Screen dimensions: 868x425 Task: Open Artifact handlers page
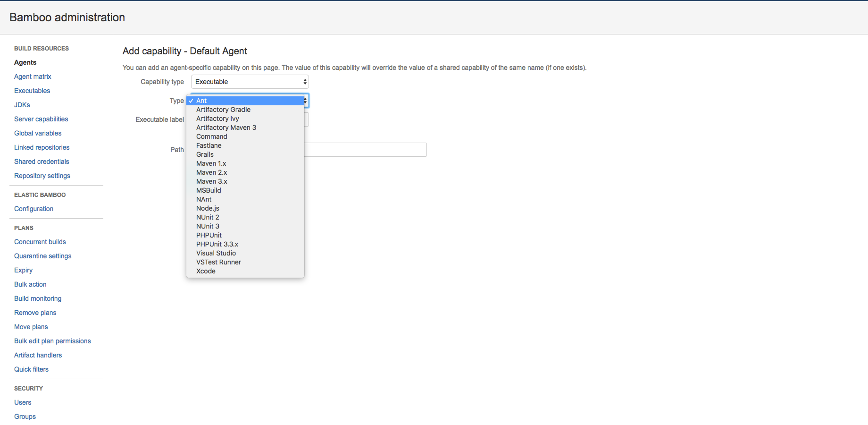38,355
